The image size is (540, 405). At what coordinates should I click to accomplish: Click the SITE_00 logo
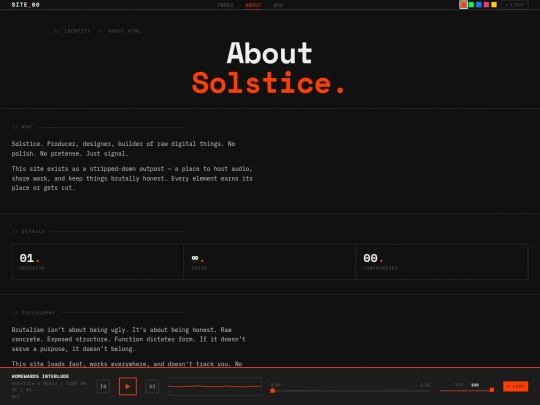coord(25,5)
